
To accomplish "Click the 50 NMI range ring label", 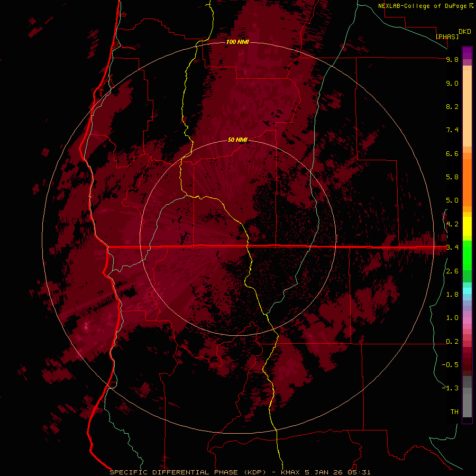I will pyautogui.click(x=237, y=140).
